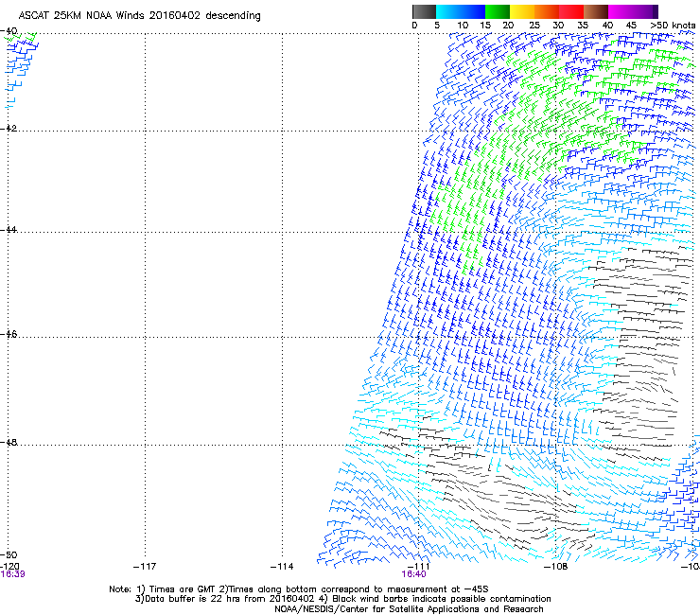This screenshot has width=700, height=615.
Task: Select the yellow segment in the color bar
Action: pos(522,11)
